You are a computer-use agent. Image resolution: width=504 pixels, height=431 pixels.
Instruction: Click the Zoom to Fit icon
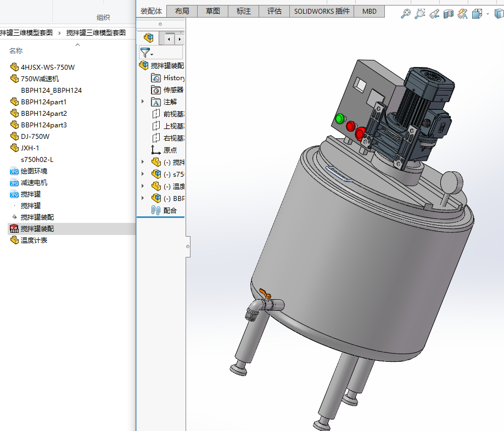coord(406,14)
